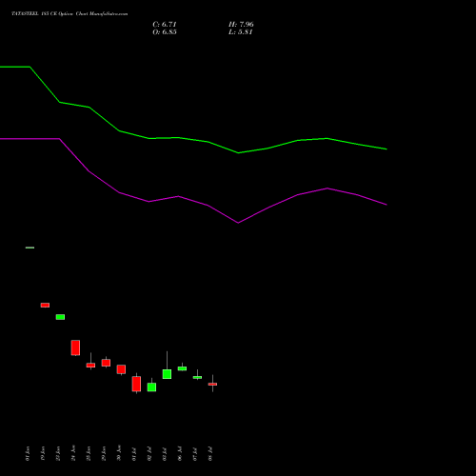Select the 22 Jun date label
The image size is (476, 476).
[58, 453]
